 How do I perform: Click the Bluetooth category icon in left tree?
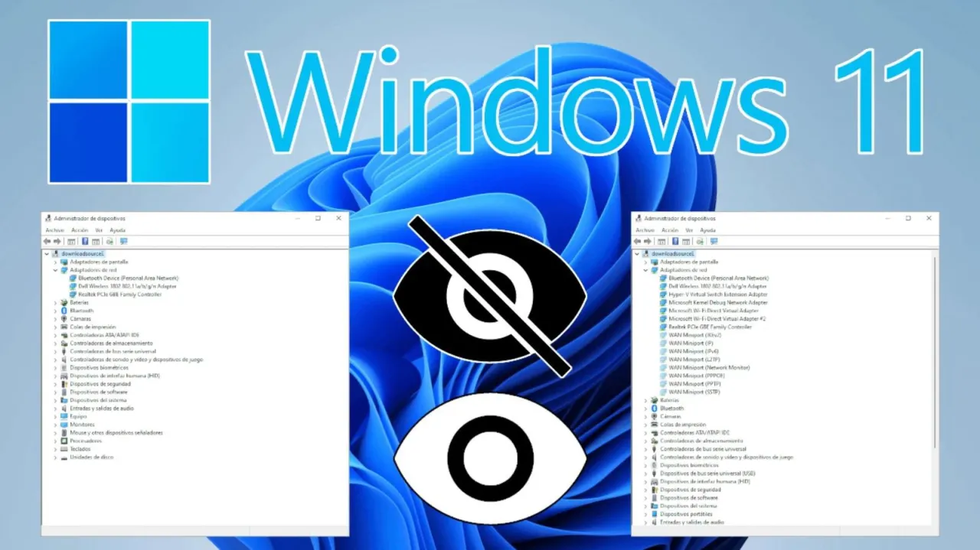point(64,310)
